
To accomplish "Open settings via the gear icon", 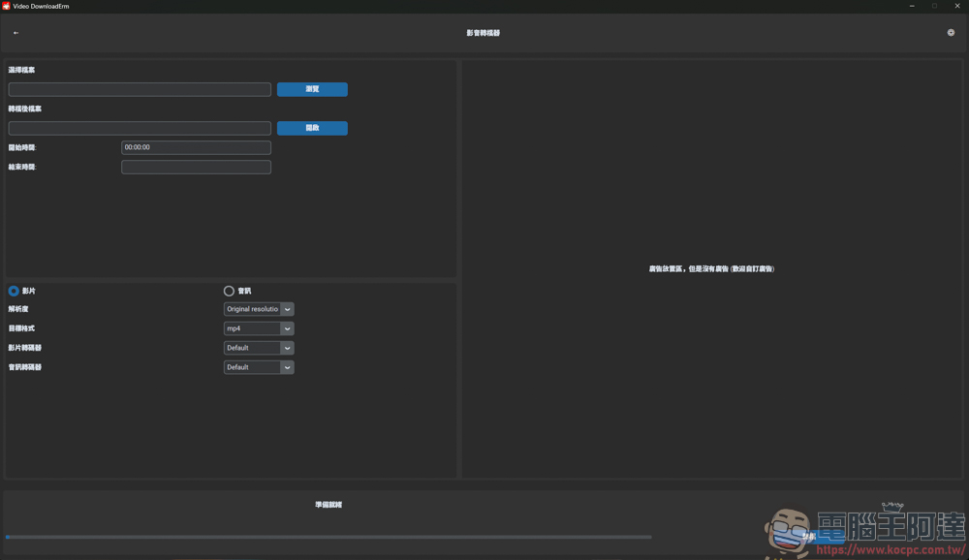I will click(951, 33).
